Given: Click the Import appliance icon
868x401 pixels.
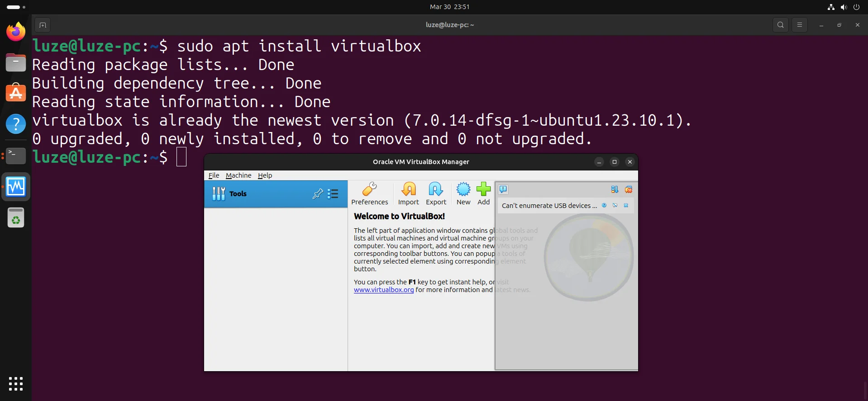Looking at the screenshot, I should [x=408, y=193].
